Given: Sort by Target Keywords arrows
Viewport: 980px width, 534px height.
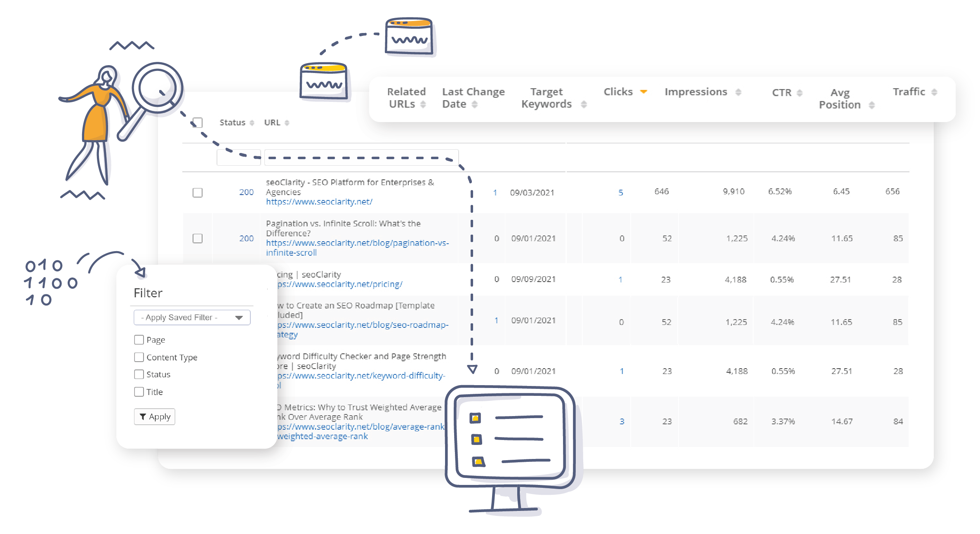Looking at the screenshot, I should pos(584,105).
